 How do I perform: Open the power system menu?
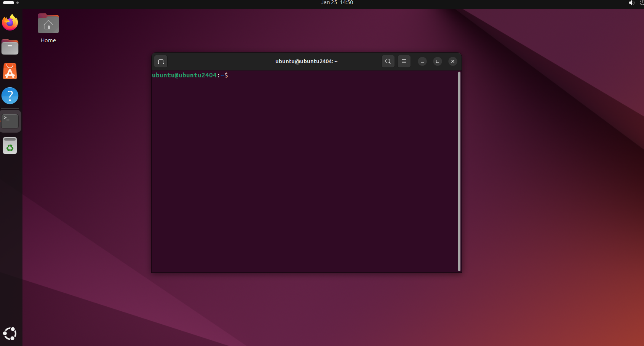click(641, 3)
